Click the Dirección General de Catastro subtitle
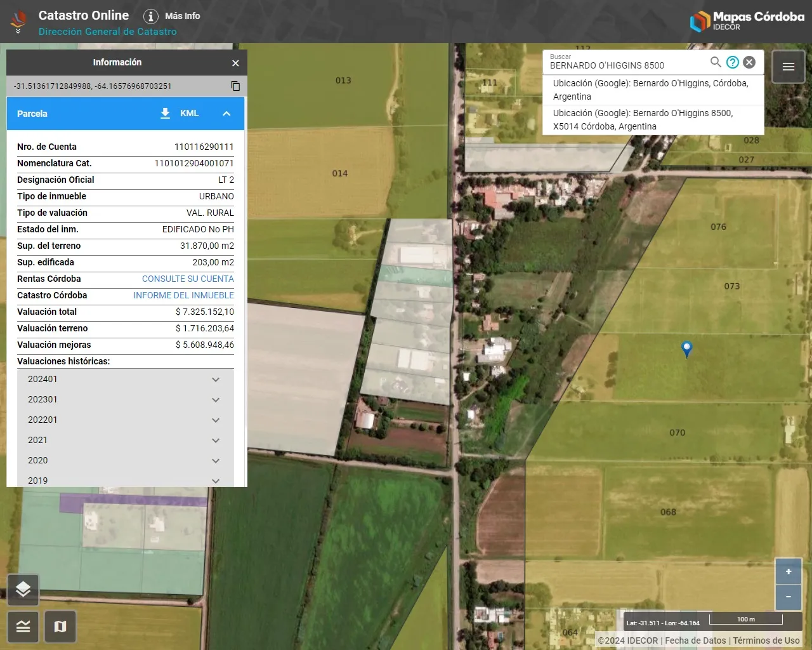The width and height of the screenshot is (812, 650). pos(108,32)
